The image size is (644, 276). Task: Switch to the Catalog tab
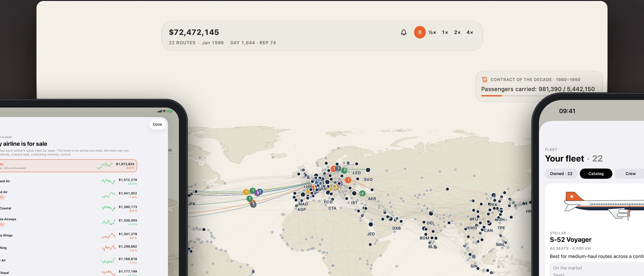point(596,174)
